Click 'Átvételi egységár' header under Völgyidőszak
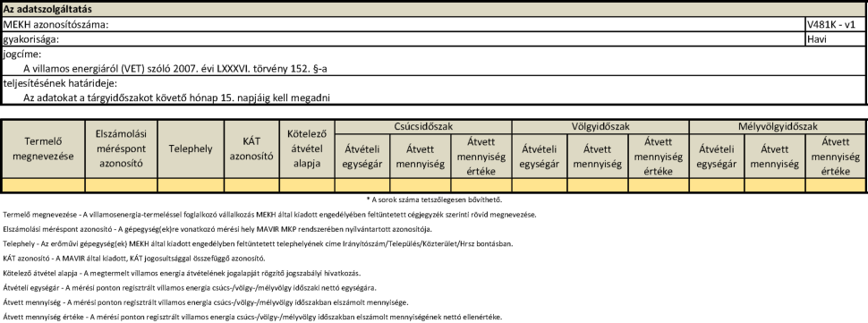 pos(540,156)
